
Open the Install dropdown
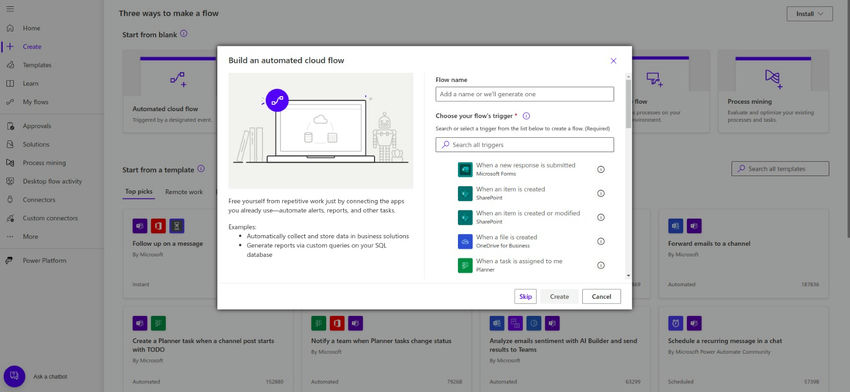point(809,14)
